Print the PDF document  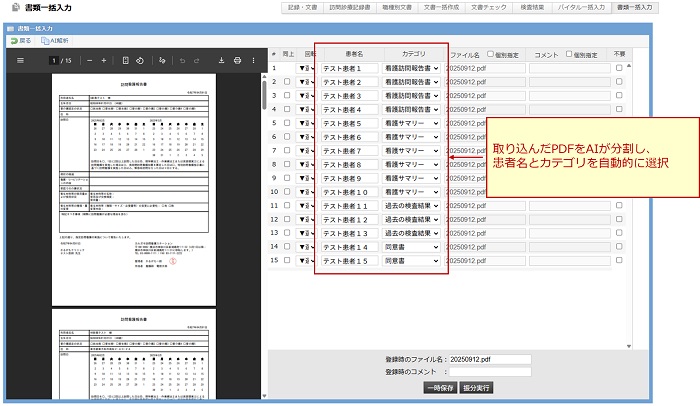[237, 60]
